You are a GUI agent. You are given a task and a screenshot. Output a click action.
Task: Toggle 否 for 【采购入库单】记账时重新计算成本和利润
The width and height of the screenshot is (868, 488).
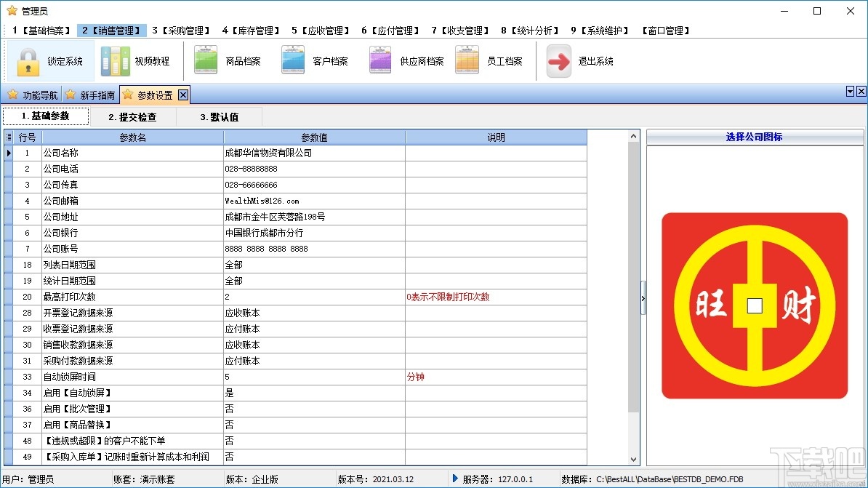(315, 457)
